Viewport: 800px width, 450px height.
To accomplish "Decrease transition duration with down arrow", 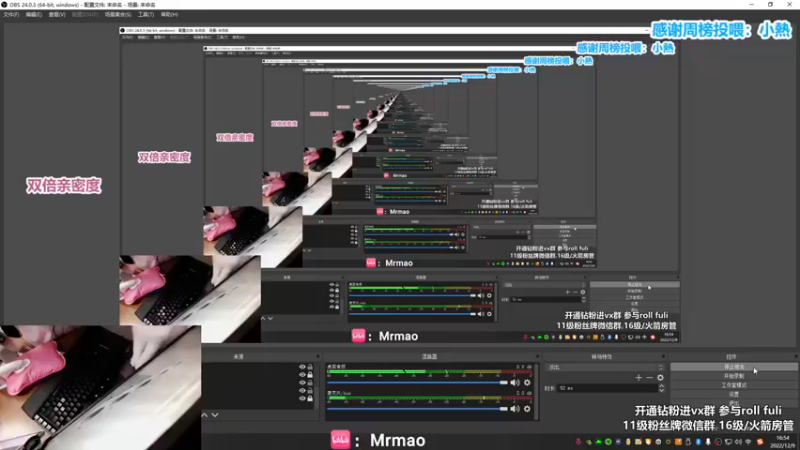I will (x=661, y=390).
